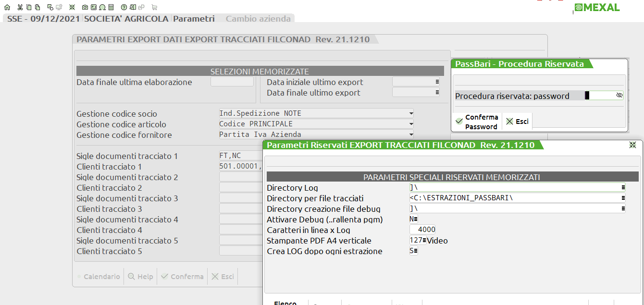The image size is (644, 305).
Task: Click the Home icon in top toolbar
Action: pos(7,7)
